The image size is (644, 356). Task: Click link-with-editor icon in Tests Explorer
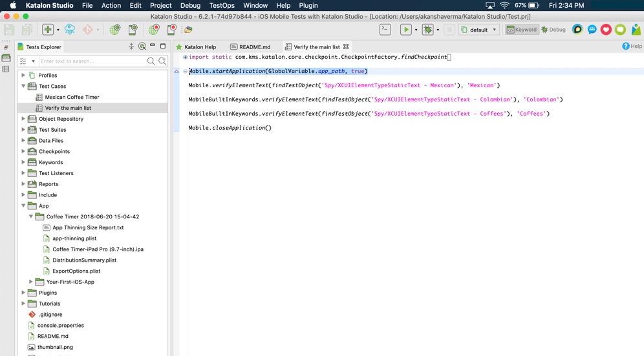[x=142, y=47]
